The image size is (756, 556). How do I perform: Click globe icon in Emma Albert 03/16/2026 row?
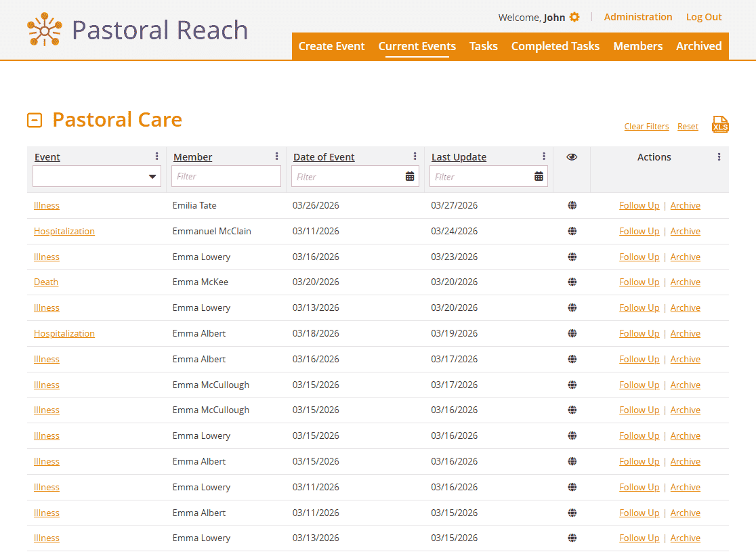click(572, 359)
